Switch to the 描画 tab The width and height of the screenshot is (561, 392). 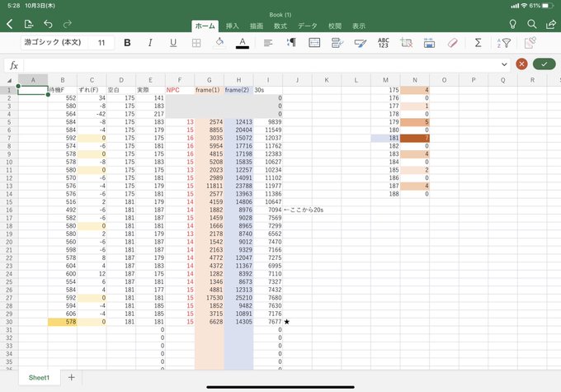[x=257, y=26]
